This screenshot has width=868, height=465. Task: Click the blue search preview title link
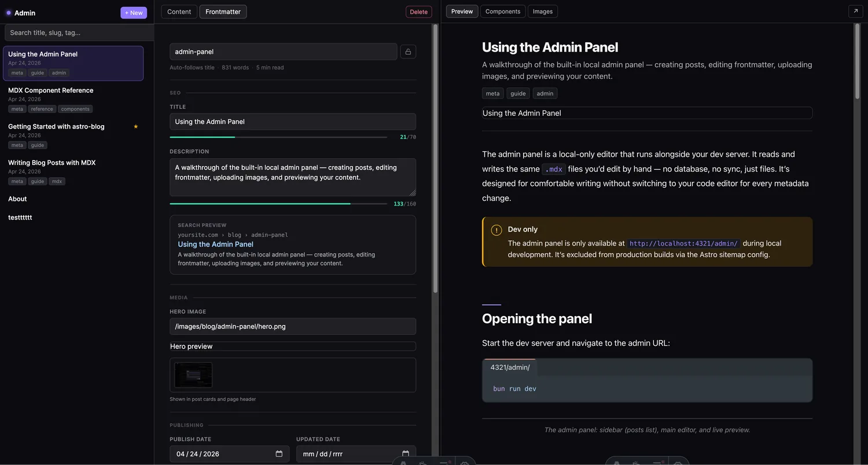click(x=215, y=244)
